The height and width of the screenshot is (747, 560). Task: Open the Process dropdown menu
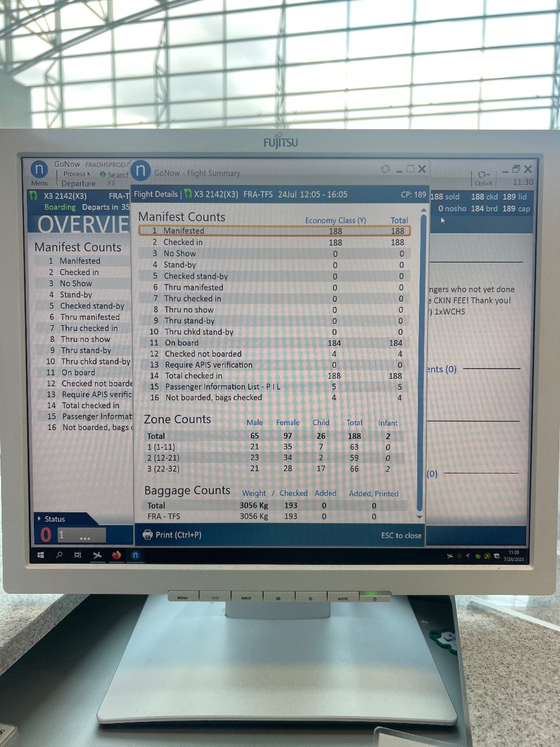pos(77,174)
